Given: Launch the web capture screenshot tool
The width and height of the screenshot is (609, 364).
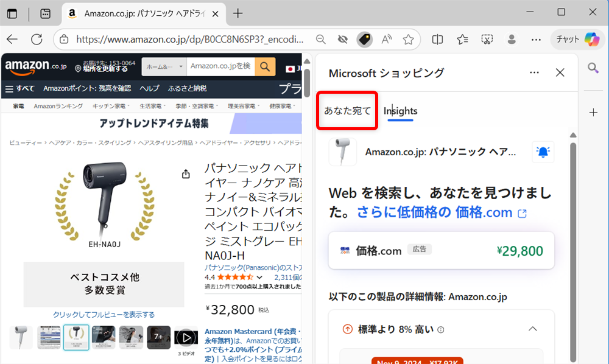Looking at the screenshot, I should pos(487,38).
